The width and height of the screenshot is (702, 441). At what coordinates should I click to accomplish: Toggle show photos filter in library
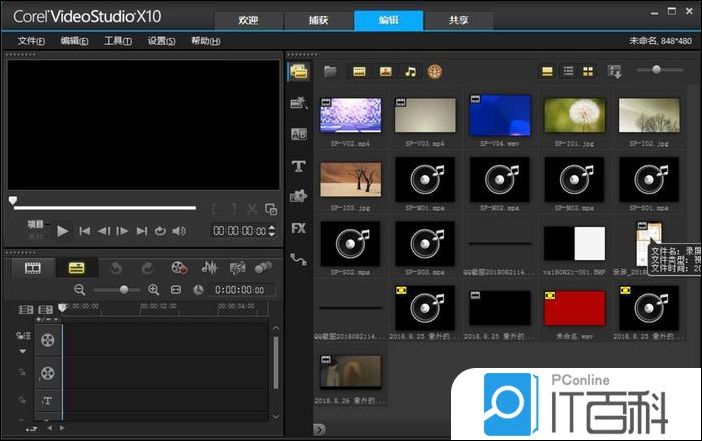tap(384, 71)
